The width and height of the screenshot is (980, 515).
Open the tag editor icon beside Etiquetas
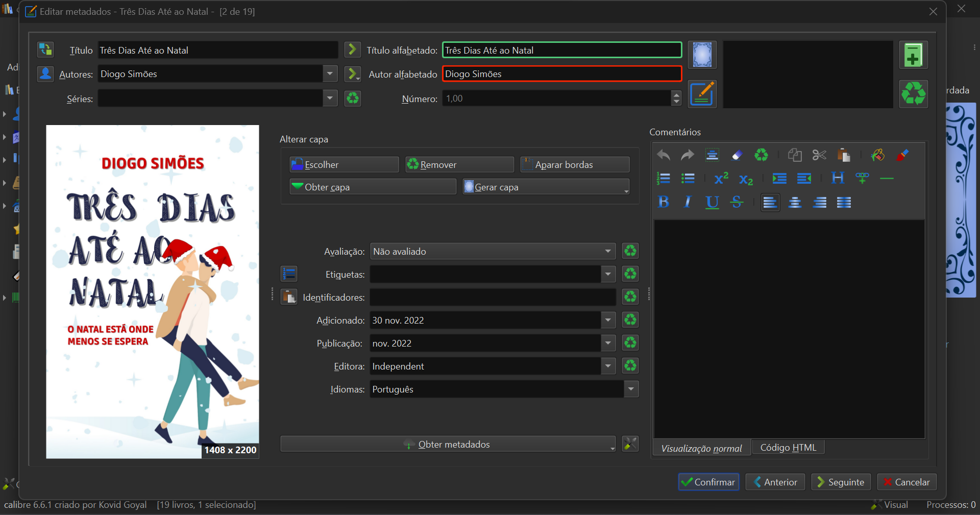tap(289, 274)
